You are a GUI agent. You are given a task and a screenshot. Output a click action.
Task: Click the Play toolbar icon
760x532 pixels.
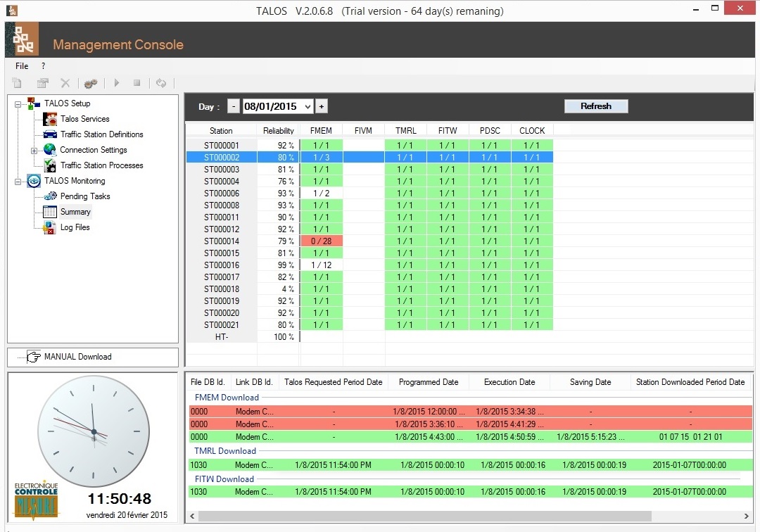(x=117, y=83)
